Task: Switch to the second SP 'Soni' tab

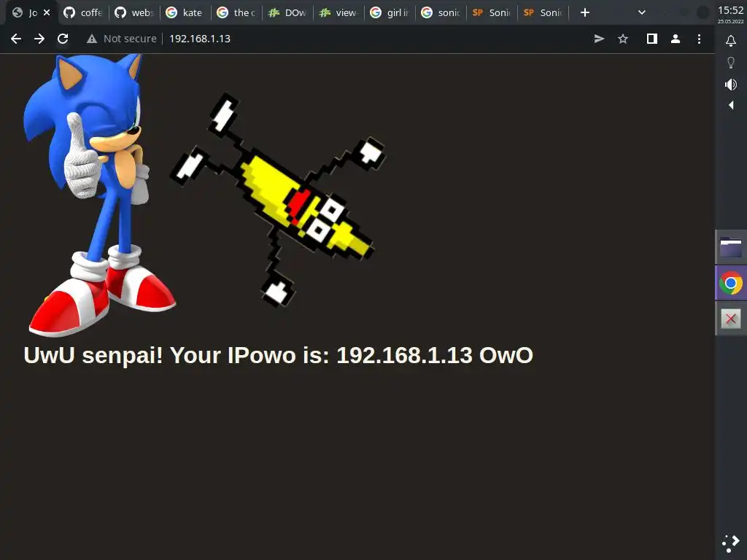Action: pos(543,12)
